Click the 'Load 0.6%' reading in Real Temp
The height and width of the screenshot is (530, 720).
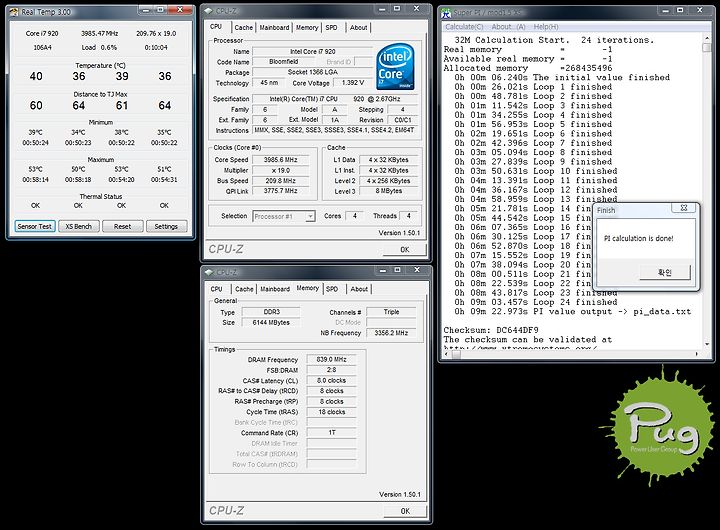[99, 47]
